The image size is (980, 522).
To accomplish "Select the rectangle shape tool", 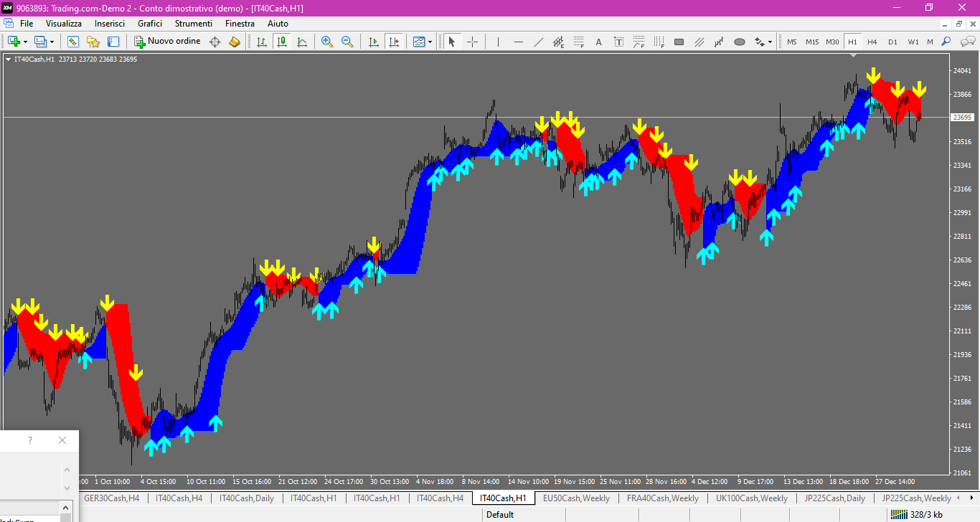I will (679, 42).
